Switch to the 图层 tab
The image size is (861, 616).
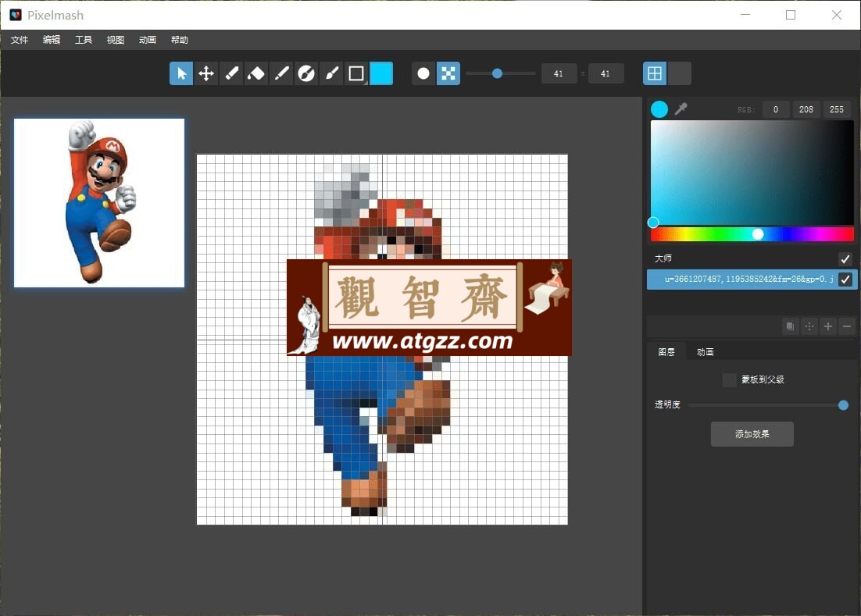[666, 351]
